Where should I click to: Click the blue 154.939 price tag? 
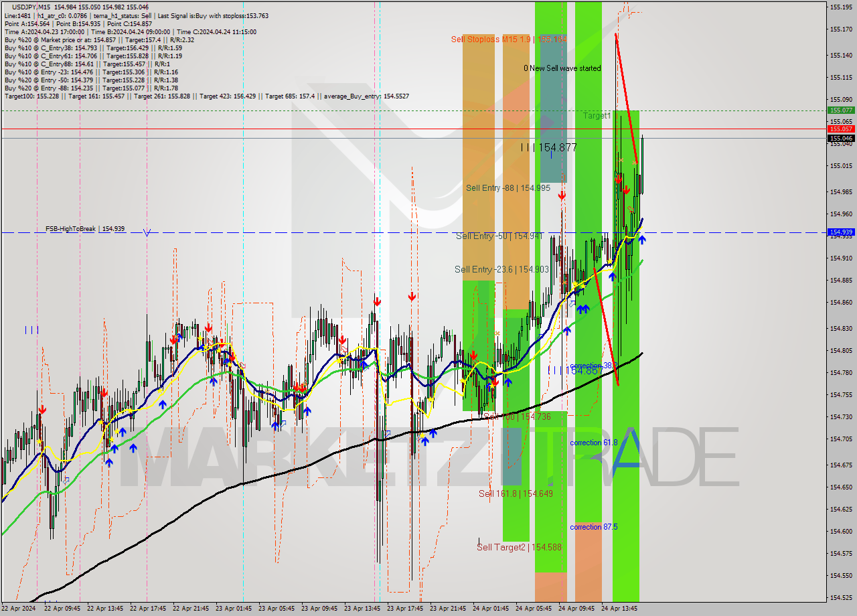pos(841,232)
